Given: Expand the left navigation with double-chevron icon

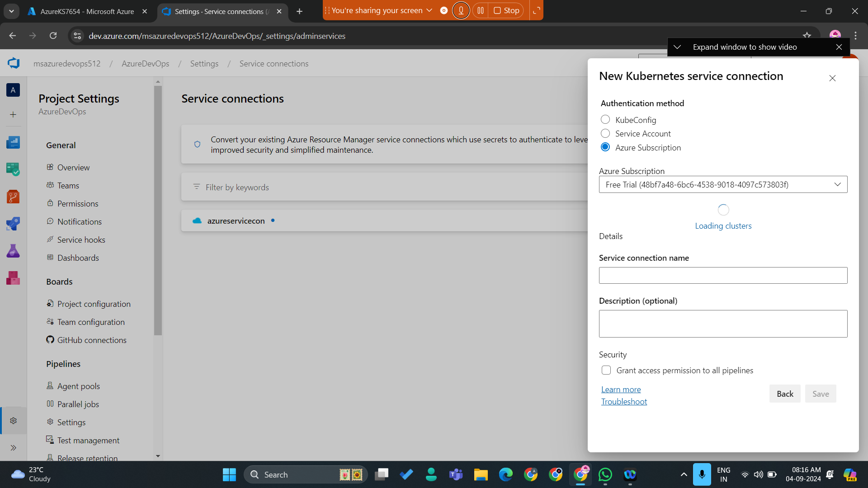Looking at the screenshot, I should pos(14,448).
